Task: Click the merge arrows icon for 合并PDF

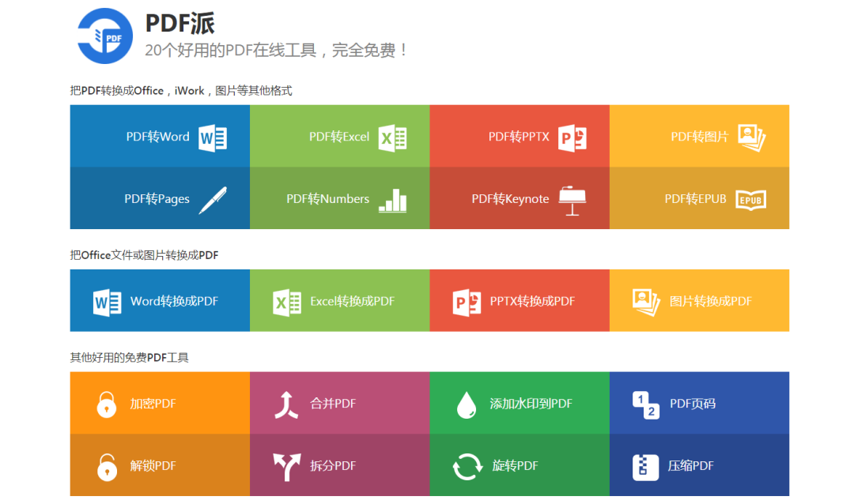Action: click(286, 405)
